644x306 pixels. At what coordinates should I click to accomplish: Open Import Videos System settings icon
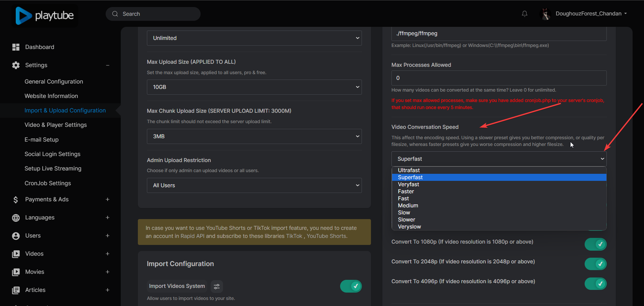217,286
